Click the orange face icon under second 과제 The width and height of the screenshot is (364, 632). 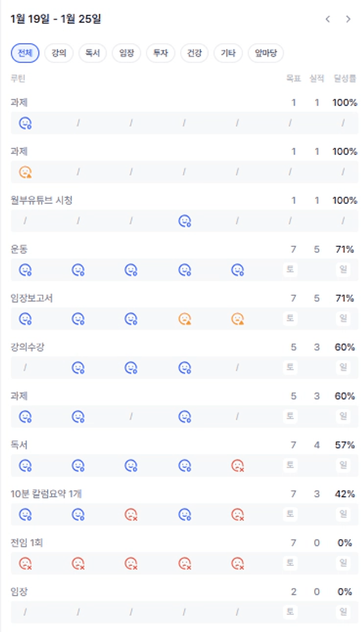click(x=25, y=172)
